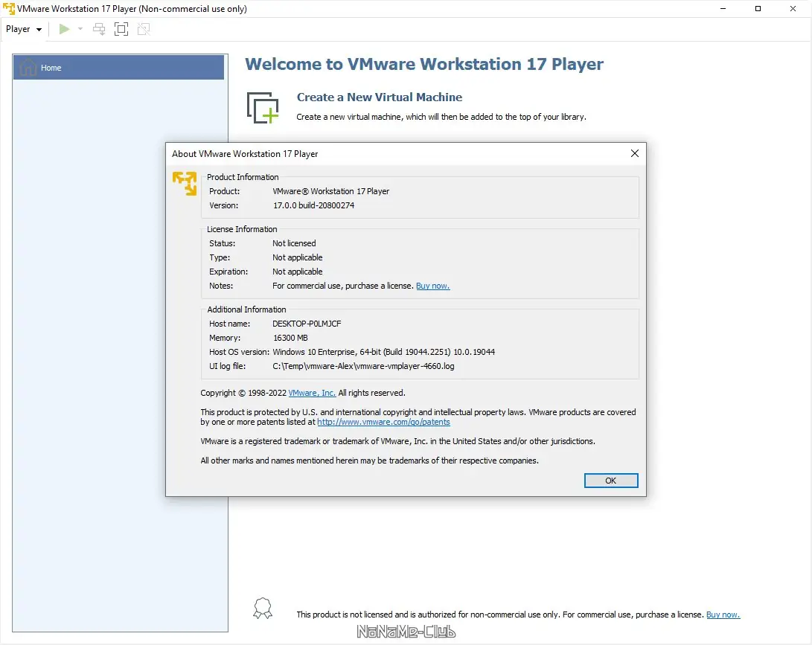Click version text 17.0.0 build-20800274
The width and height of the screenshot is (812, 645).
pos(314,205)
